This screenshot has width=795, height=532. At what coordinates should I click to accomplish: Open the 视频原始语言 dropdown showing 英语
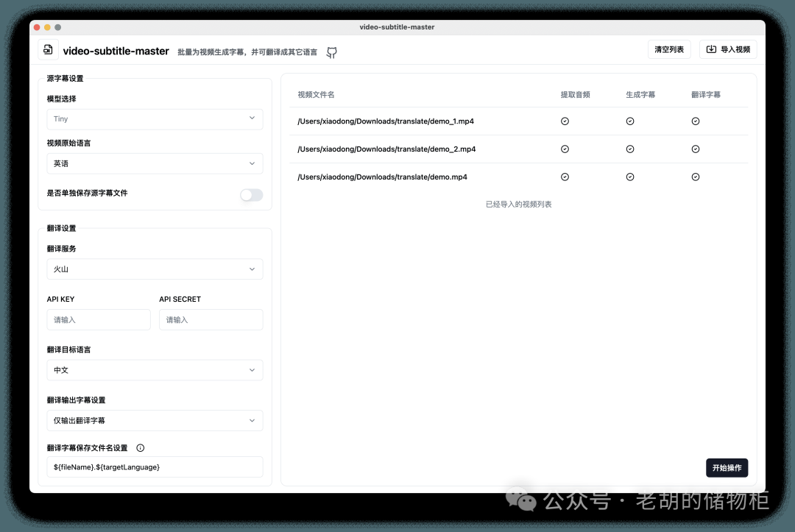click(x=155, y=163)
